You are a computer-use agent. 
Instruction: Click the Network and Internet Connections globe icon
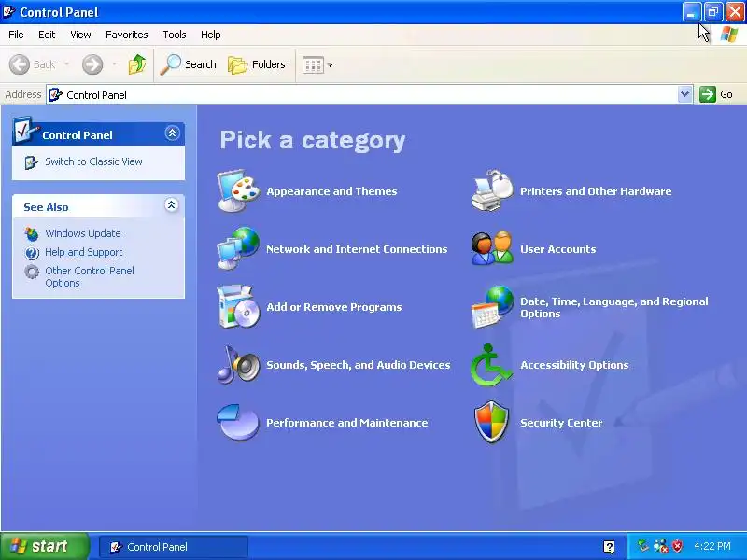click(239, 248)
